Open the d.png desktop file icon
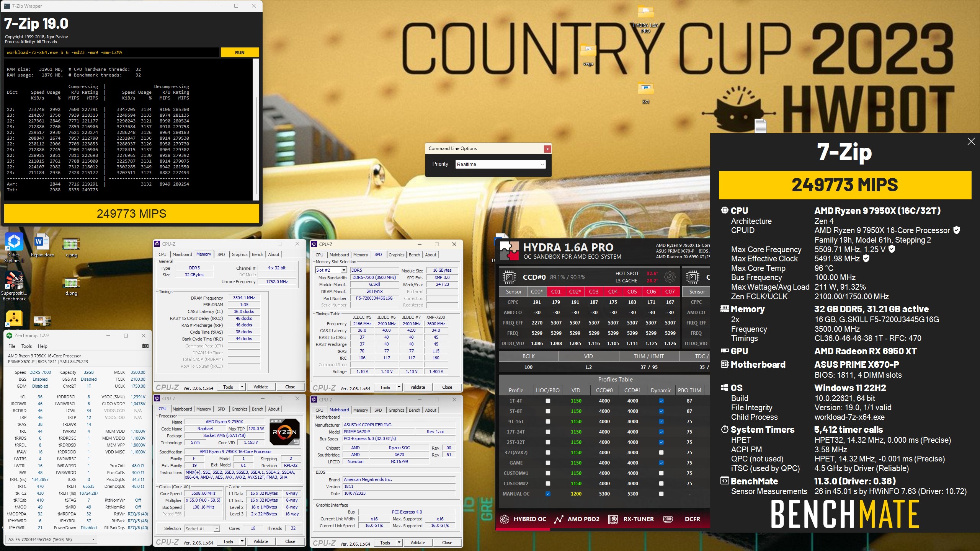The image size is (980, 551). 71,286
